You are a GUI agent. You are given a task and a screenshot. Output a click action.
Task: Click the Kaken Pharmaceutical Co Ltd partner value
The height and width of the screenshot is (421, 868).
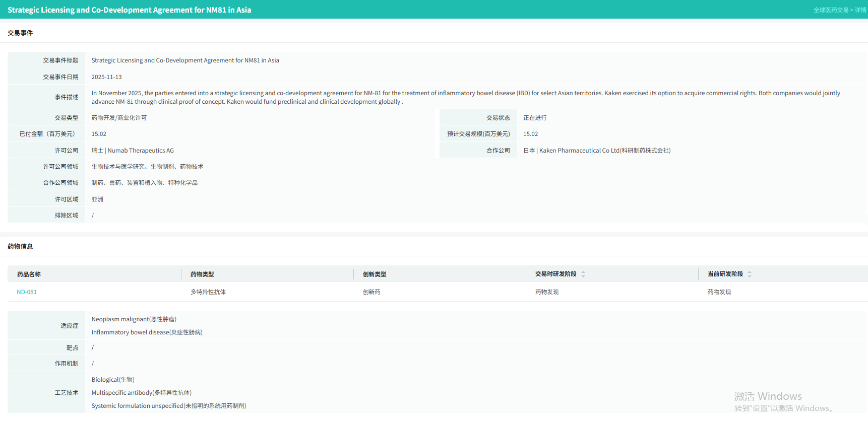coord(597,151)
